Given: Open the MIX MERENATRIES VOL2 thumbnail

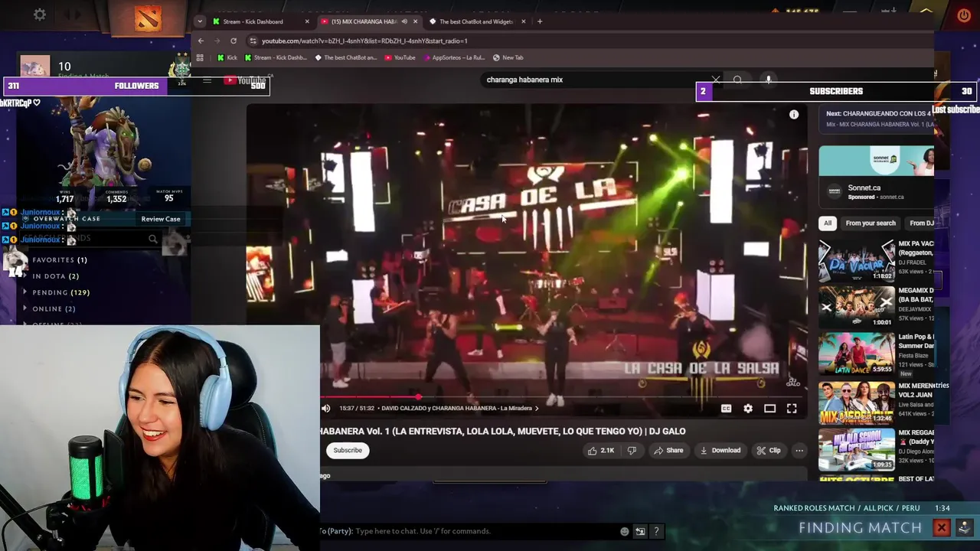Looking at the screenshot, I should (x=857, y=403).
